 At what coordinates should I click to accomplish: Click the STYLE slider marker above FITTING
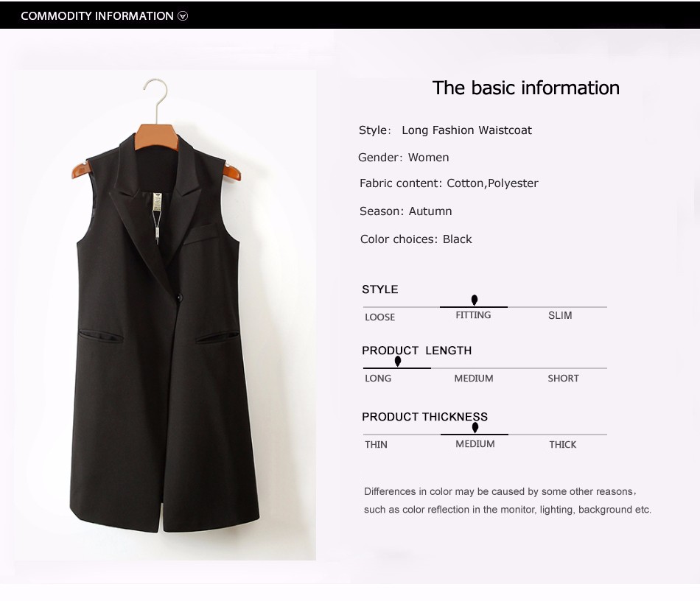tap(474, 300)
